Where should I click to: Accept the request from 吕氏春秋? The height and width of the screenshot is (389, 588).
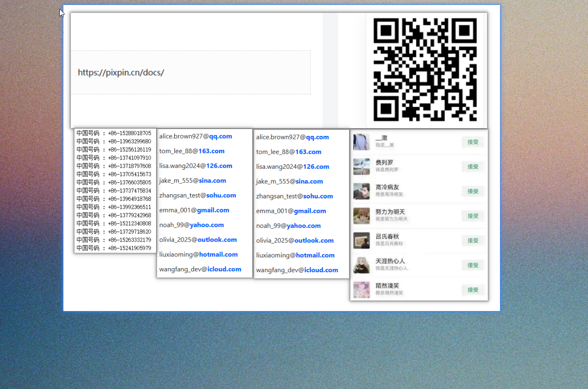473,241
